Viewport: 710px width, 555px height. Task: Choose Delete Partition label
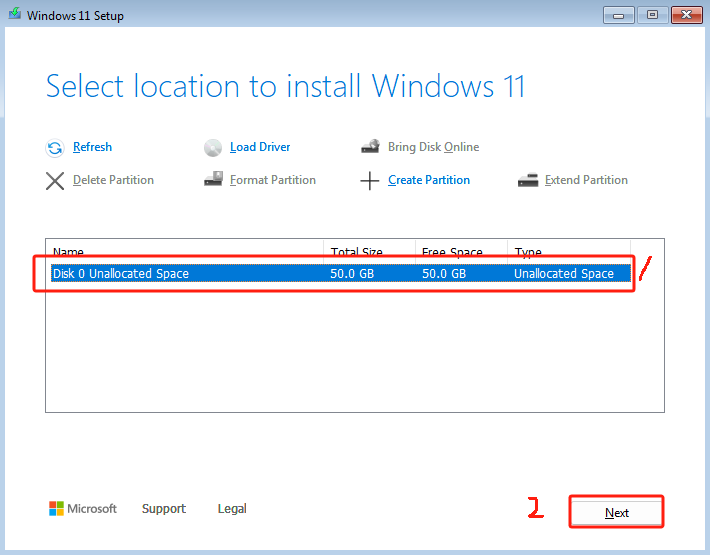113,180
